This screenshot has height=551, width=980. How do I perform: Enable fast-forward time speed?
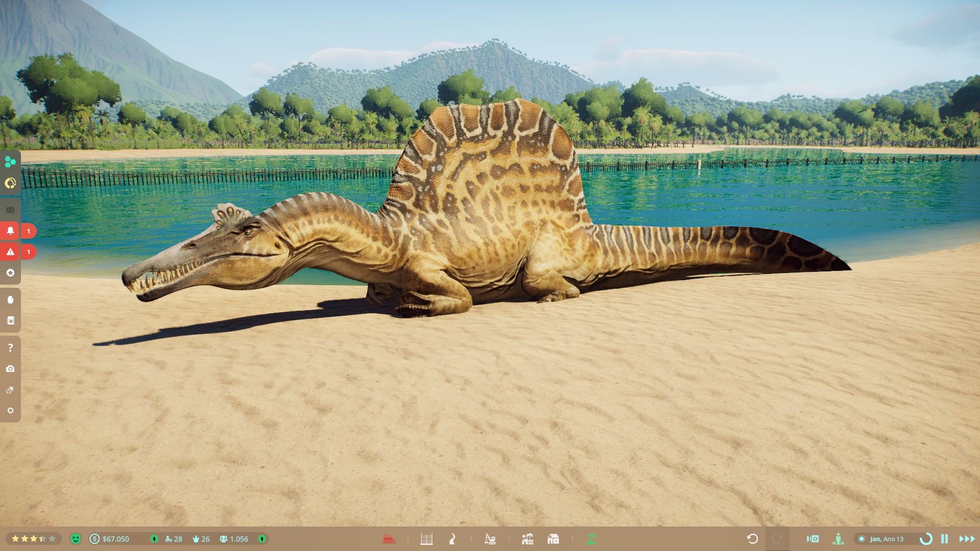tap(966, 539)
